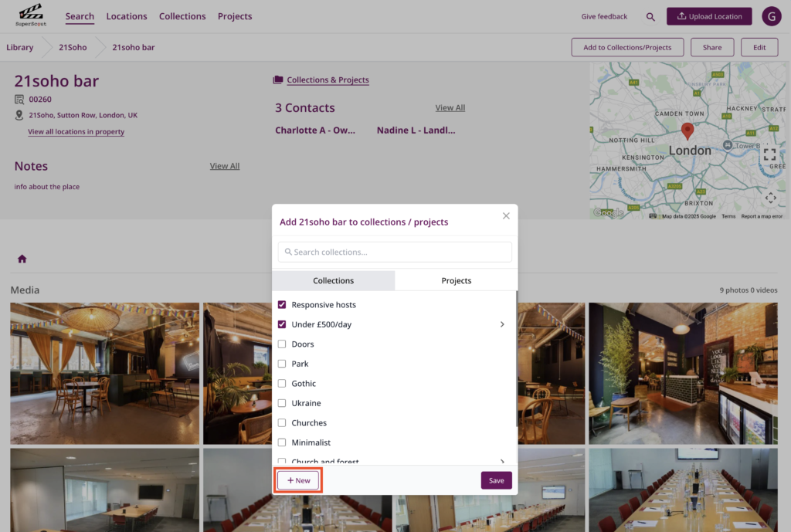The image size is (791, 532).
Task: Click the Upload Location button
Action: [709, 16]
